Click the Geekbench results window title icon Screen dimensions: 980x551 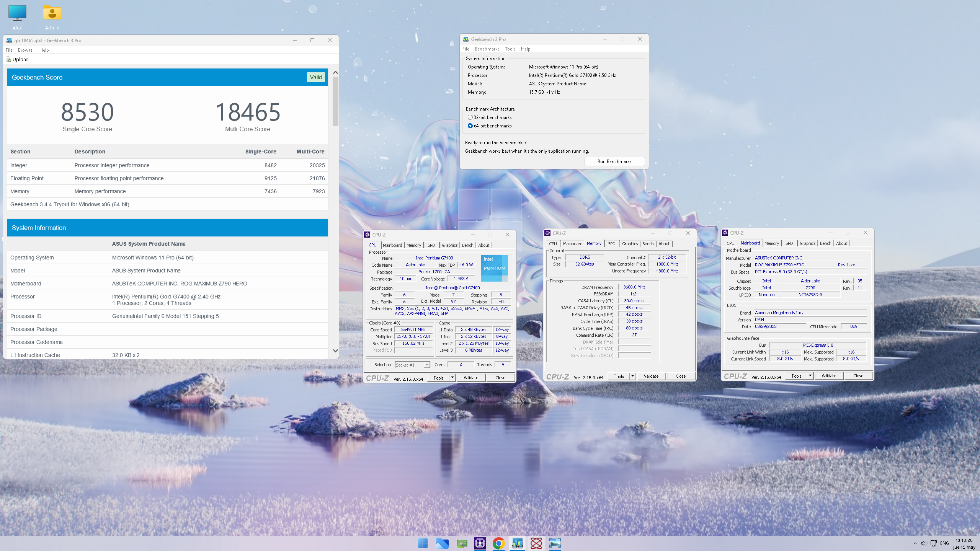[9, 40]
